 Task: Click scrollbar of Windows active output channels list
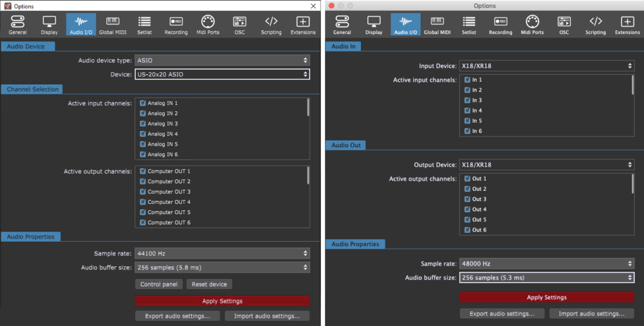click(308, 176)
